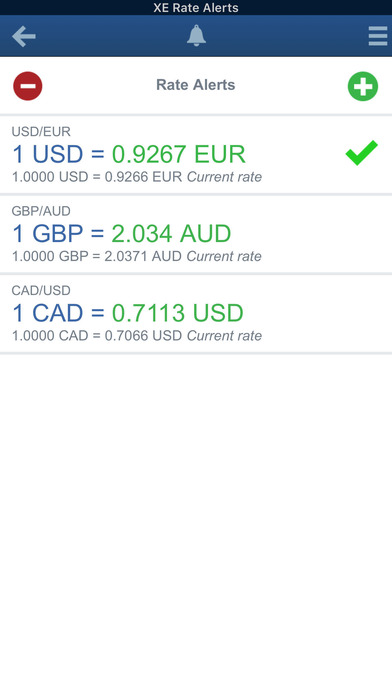
Task: Select the 0.9267 EUR target rate
Action: click(178, 154)
